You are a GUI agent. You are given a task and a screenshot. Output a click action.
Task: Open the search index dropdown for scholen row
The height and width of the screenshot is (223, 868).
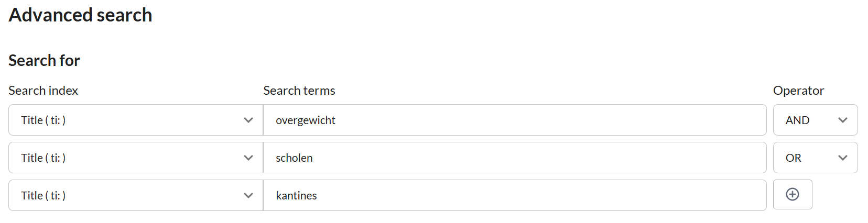(x=135, y=158)
